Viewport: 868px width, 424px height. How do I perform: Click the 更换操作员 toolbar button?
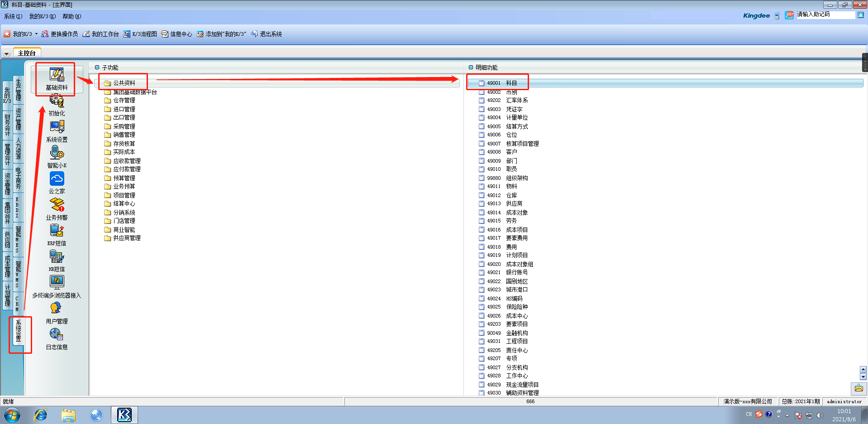click(x=60, y=34)
